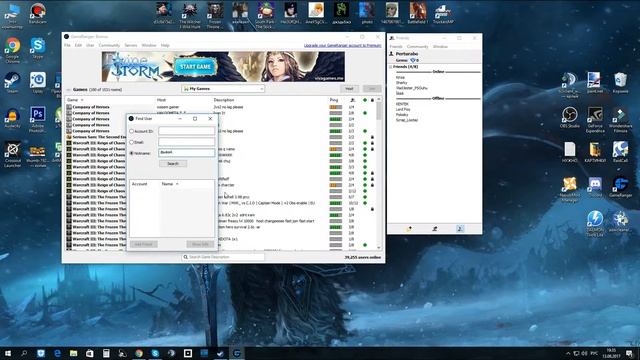Open system tray hidden icons chevron

pos(568,353)
